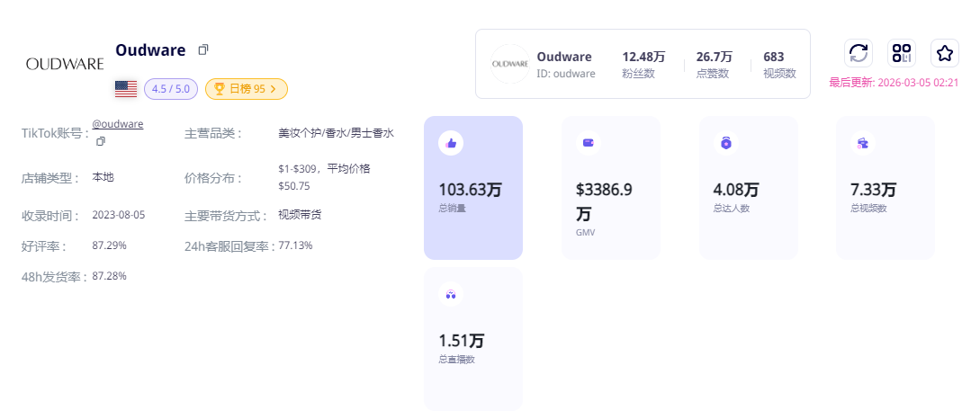Viewport: 980px width, 419px height.
Task: Copy the TikTok account handle icon
Action: [101, 141]
